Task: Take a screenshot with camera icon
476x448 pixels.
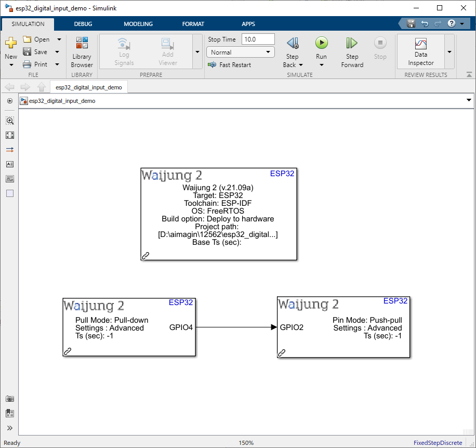Action: pos(10,399)
